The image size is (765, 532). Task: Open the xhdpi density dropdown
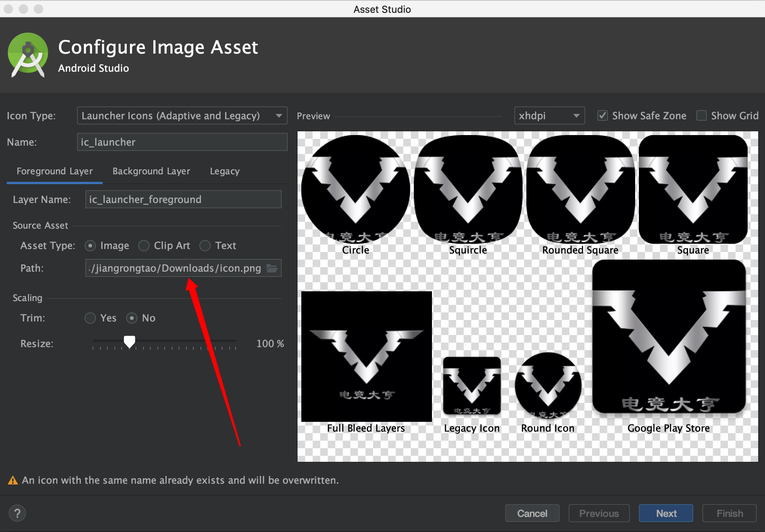coord(549,115)
